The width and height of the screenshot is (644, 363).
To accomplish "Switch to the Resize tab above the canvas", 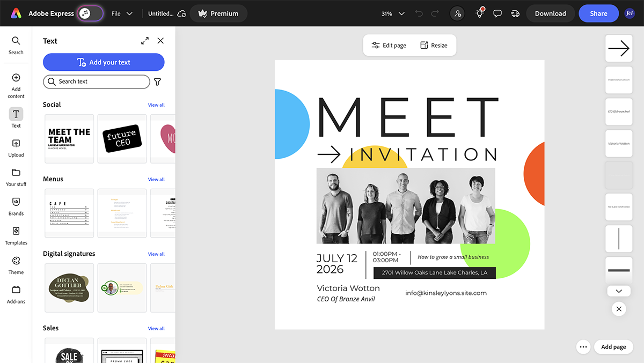I will coord(435,45).
